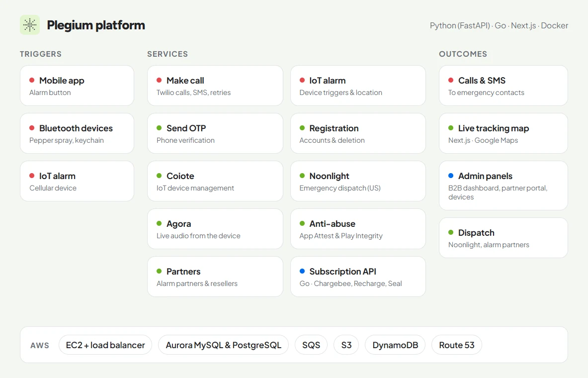The width and height of the screenshot is (588, 378).
Task: Click the Plegium platform title
Action: click(96, 25)
